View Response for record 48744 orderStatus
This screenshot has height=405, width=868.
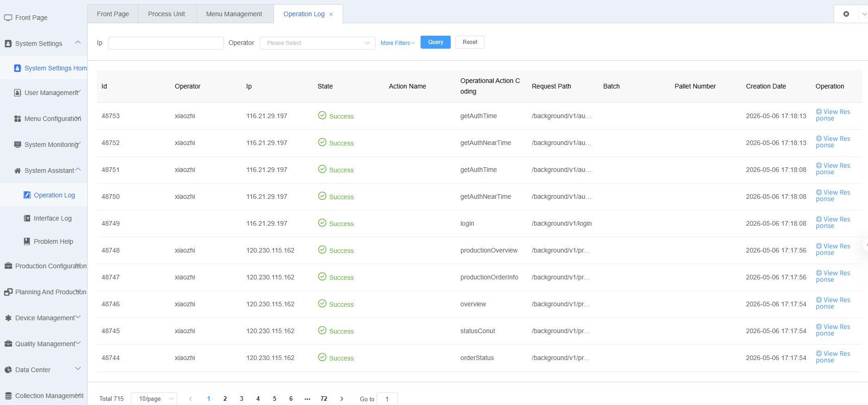833,357
